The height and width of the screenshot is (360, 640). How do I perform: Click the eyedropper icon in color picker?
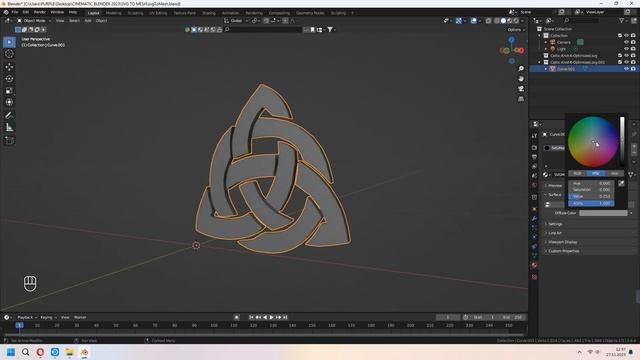[x=621, y=184]
